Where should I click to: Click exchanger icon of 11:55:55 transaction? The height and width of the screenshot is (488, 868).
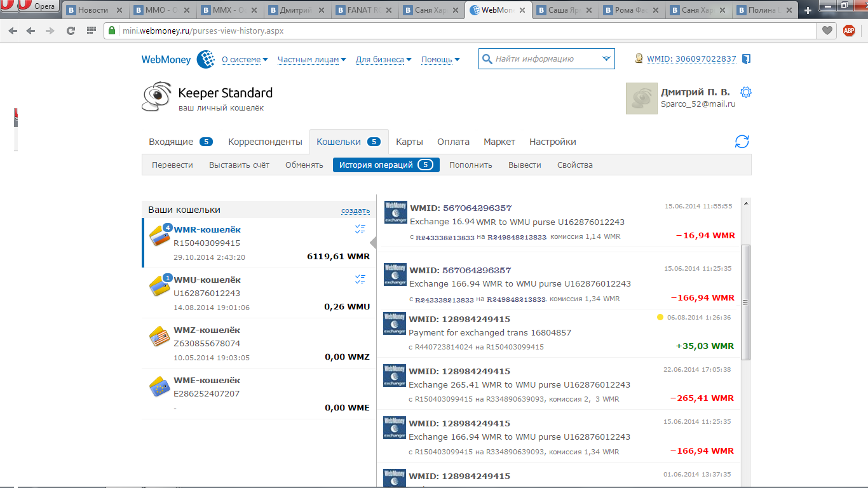[396, 212]
